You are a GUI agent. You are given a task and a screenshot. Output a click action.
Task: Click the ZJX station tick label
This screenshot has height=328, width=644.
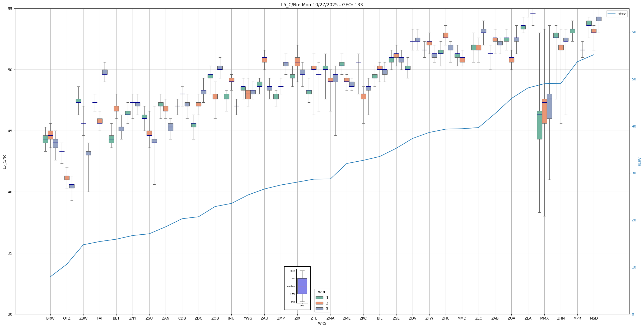click(x=297, y=318)
